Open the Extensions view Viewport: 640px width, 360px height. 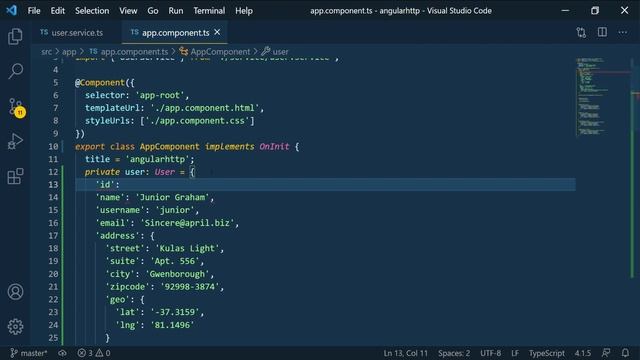point(15,176)
